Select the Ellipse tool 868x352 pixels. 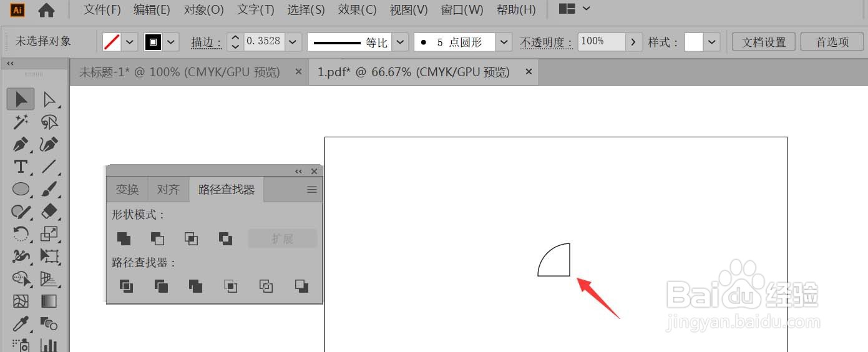point(21,189)
